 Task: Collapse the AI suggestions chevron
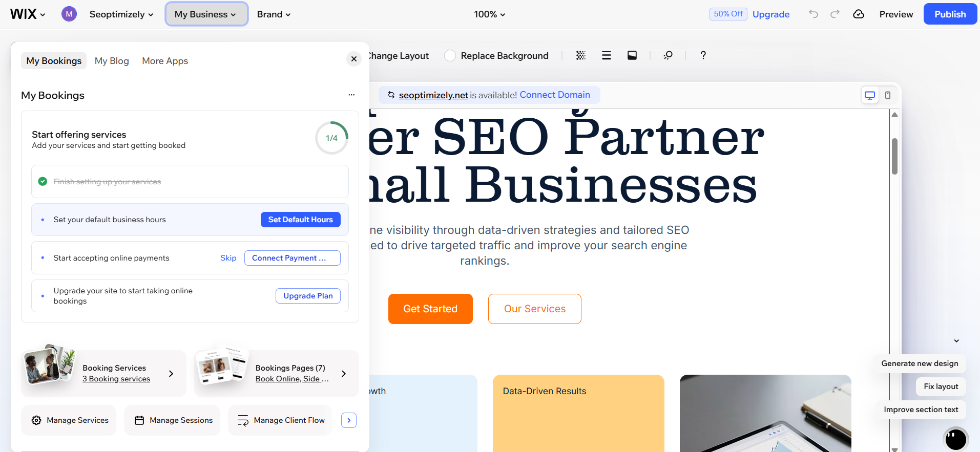click(956, 341)
